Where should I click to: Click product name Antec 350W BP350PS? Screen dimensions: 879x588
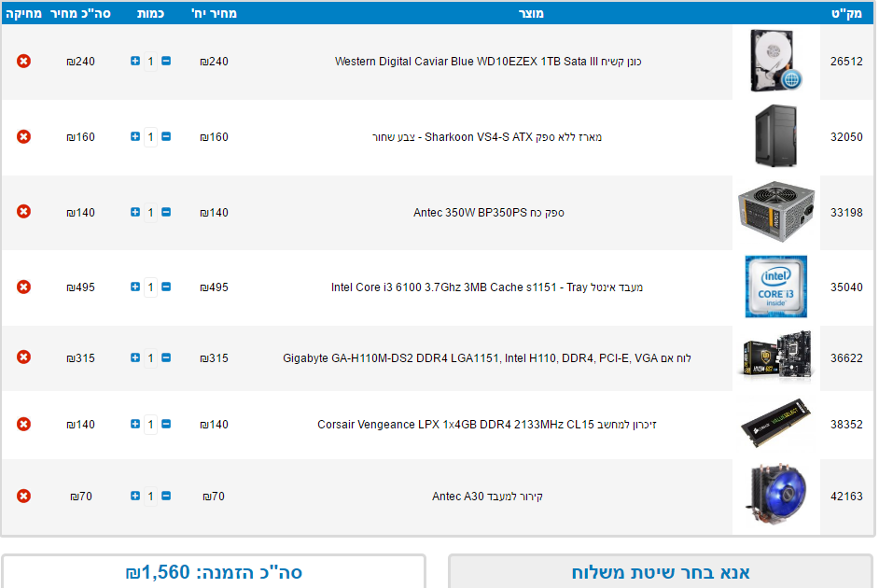pos(489,213)
